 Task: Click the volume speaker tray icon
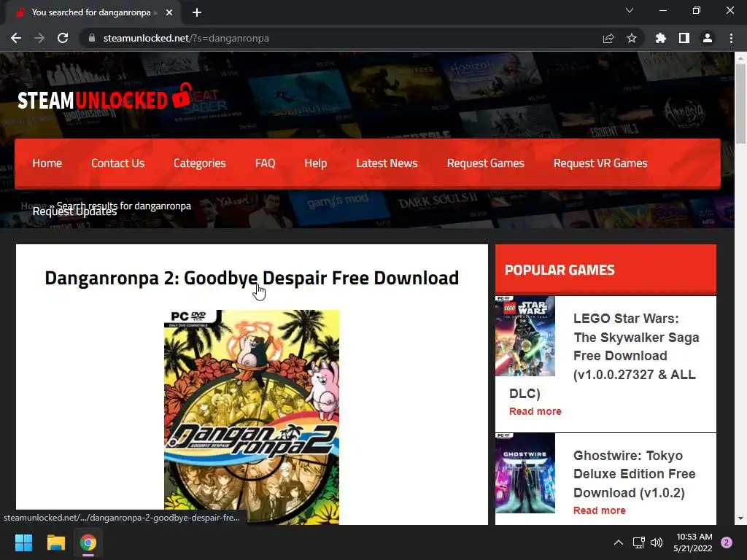click(x=657, y=542)
